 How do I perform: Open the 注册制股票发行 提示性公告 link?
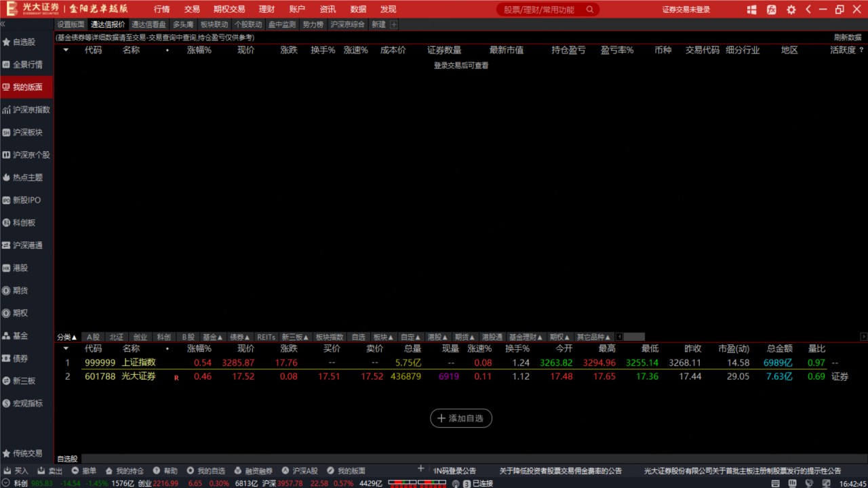tap(743, 470)
